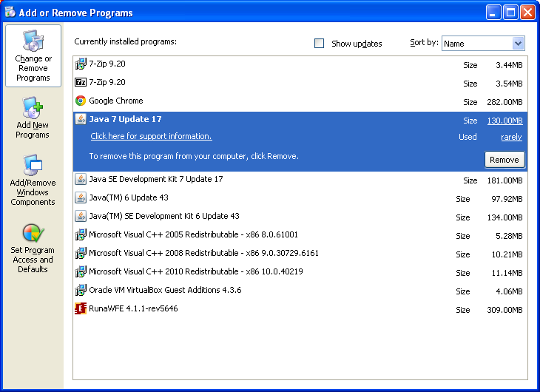This screenshot has height=392, width=540.
Task: Enable the Show updates checkbox
Action: point(320,44)
